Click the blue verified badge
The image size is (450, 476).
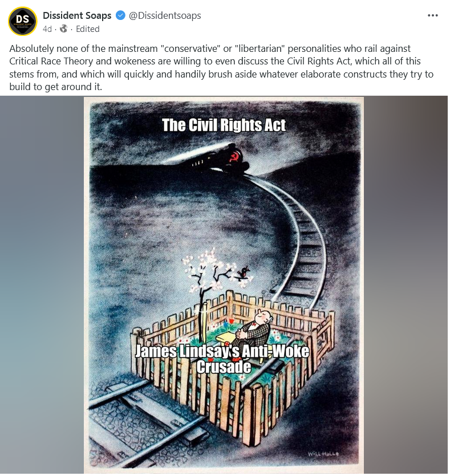tap(120, 15)
